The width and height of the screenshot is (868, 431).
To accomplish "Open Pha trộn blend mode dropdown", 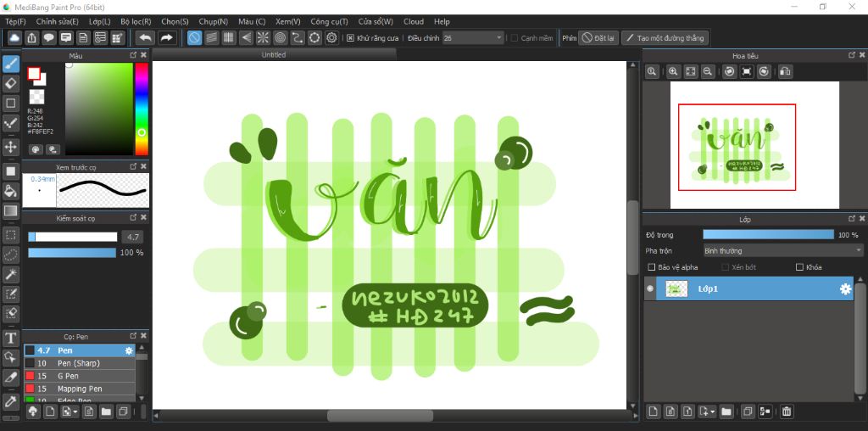I will (782, 251).
